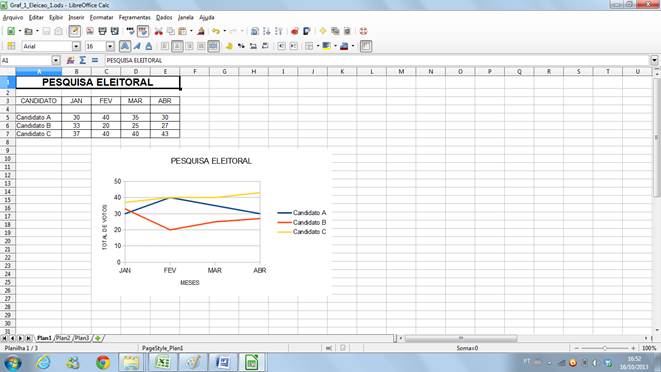The width and height of the screenshot is (661, 372).
Task: Click the Sum sigma icon
Action: click(x=83, y=61)
